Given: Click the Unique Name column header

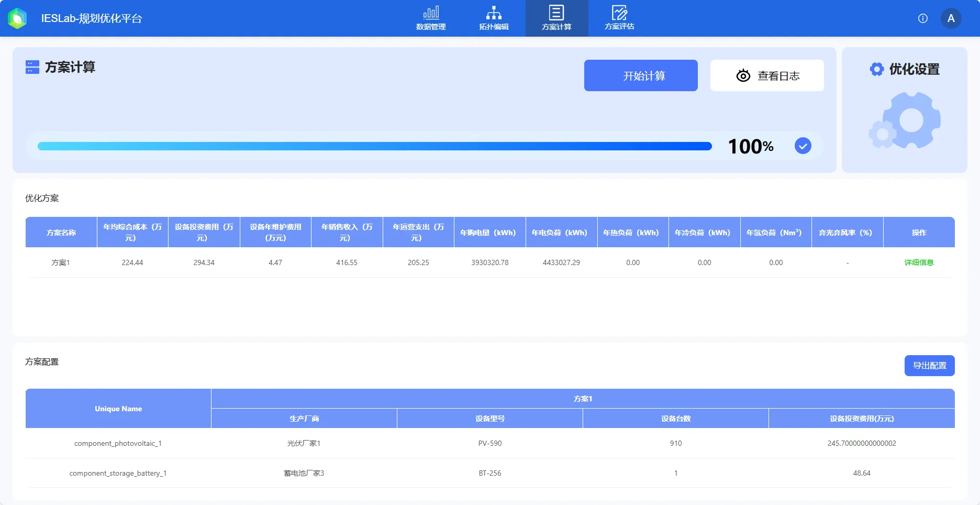Looking at the screenshot, I should (x=118, y=409).
